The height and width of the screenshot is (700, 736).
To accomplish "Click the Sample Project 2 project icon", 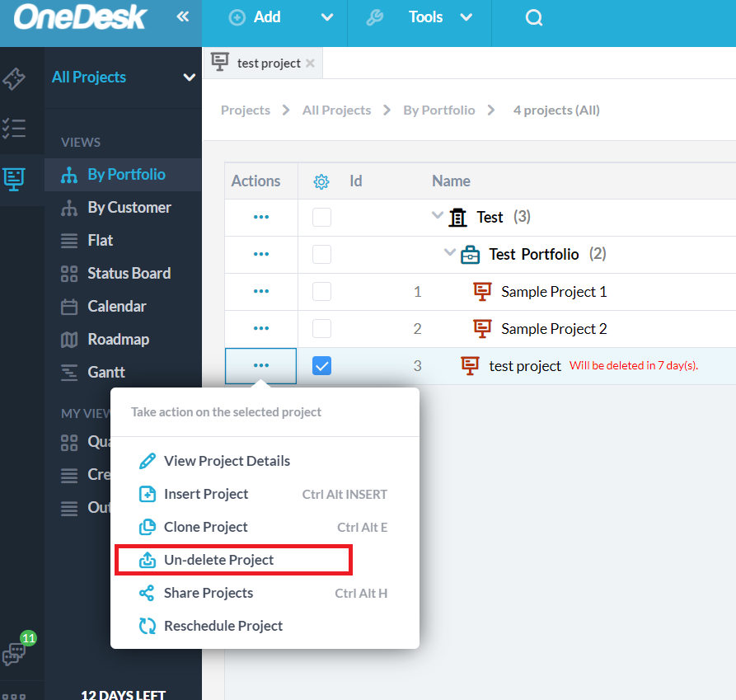I will (x=482, y=329).
